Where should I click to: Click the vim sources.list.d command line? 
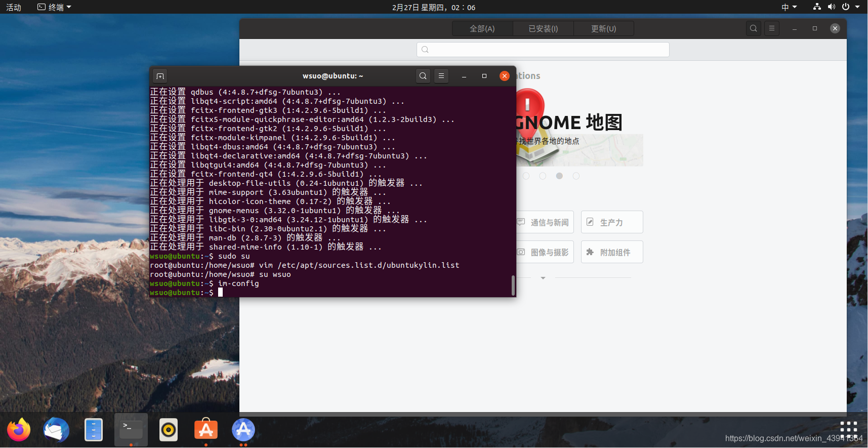(305, 265)
